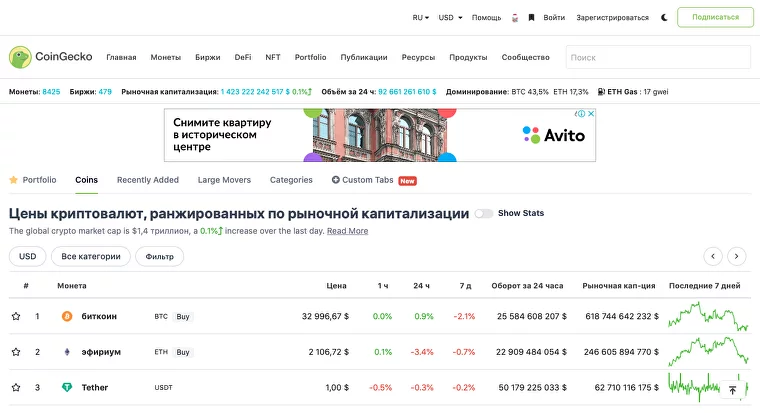Star bitcoin as favorite
The height and width of the screenshot is (413, 760).
(x=16, y=317)
